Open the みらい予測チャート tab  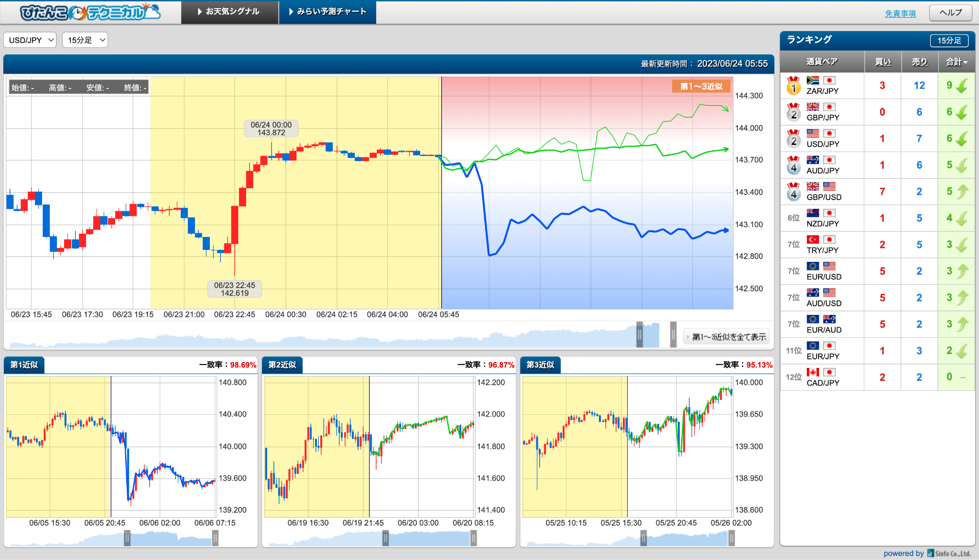328,12
